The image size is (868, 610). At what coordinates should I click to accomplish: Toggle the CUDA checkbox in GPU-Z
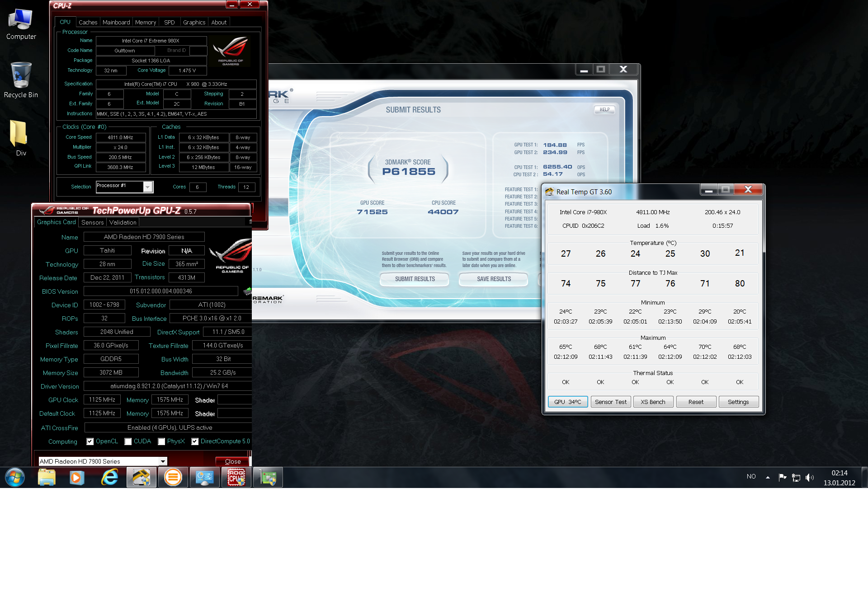tap(128, 441)
